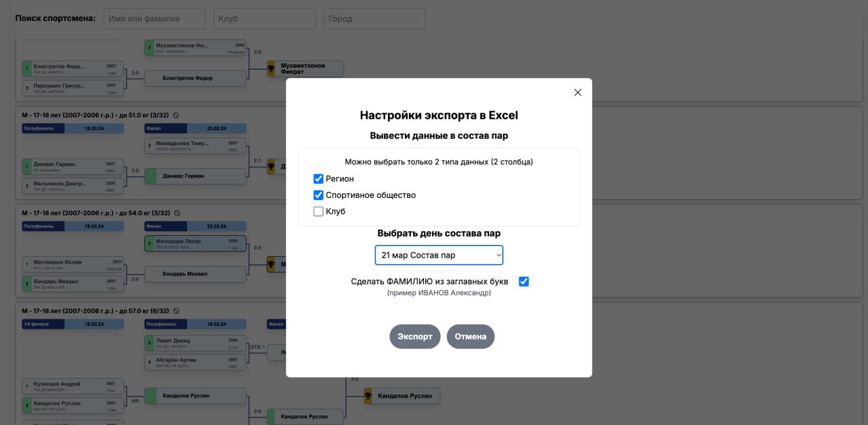
Task: Enable the Клуб checkbox
Action: click(x=318, y=211)
